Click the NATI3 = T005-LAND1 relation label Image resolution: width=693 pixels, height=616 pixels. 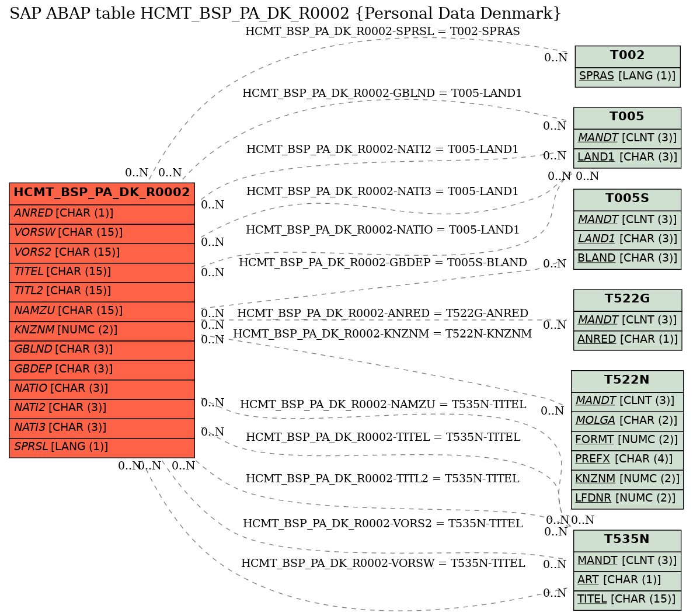[x=382, y=192]
